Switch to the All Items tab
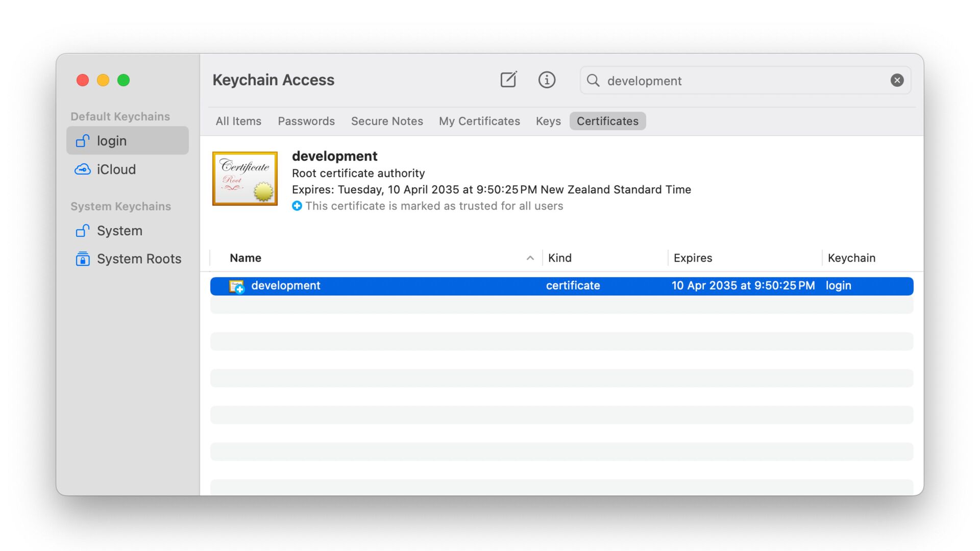The height and width of the screenshot is (551, 980). [x=238, y=121]
